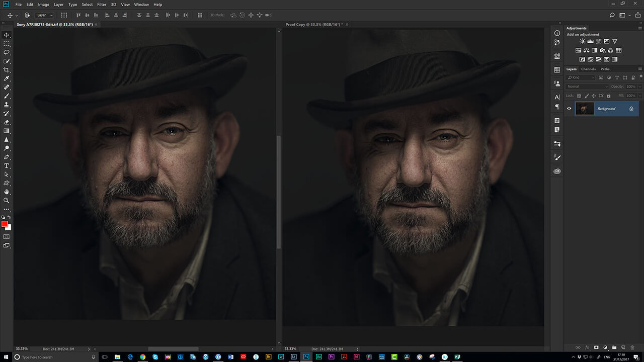Screen dimensions: 644x362
Task: Open the blend mode Normal dropdown
Action: (x=587, y=86)
